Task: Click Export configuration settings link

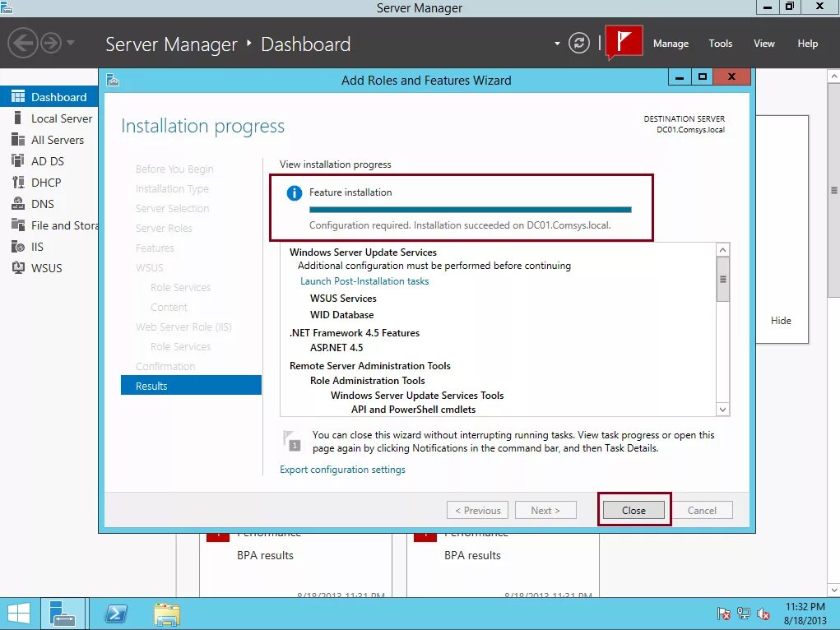Action: point(342,470)
